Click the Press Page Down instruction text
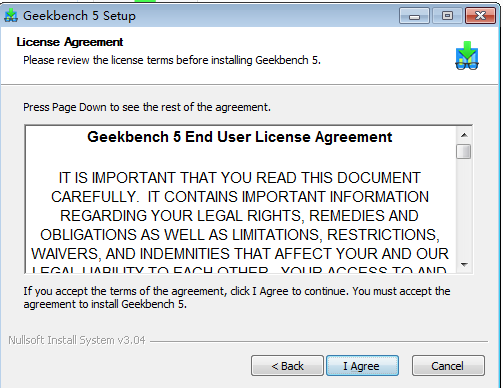The width and height of the screenshot is (503, 388). [147, 107]
